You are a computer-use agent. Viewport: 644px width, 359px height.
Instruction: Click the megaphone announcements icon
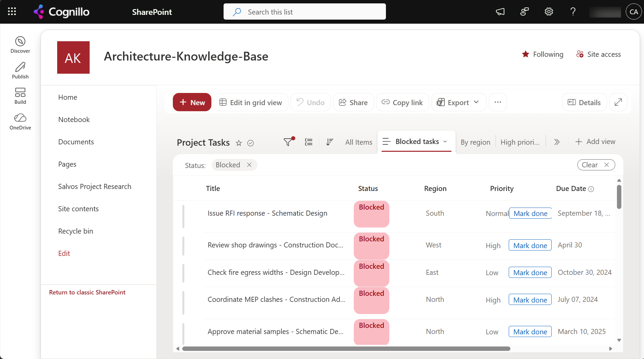[x=500, y=12]
